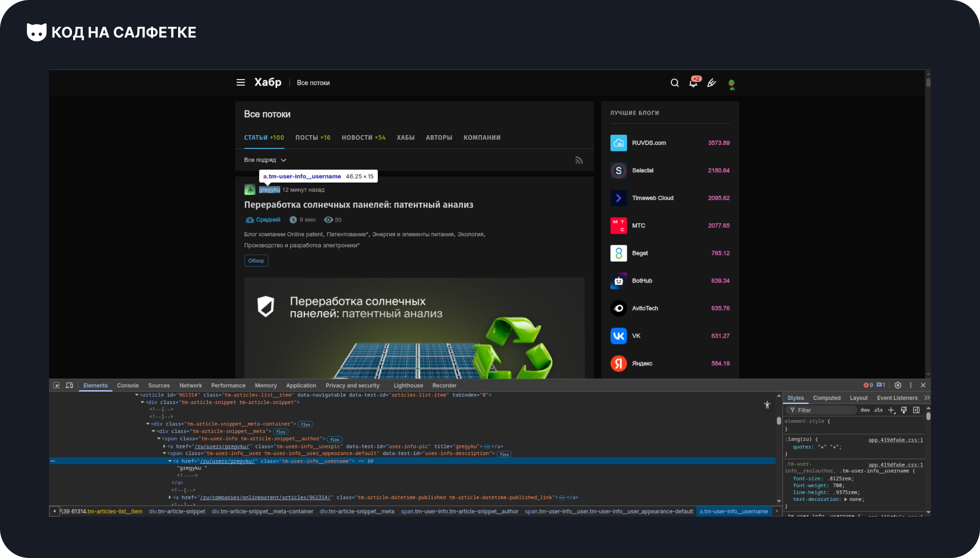Open the Habr search magnifier icon
This screenshot has width=980, height=558.
point(675,83)
